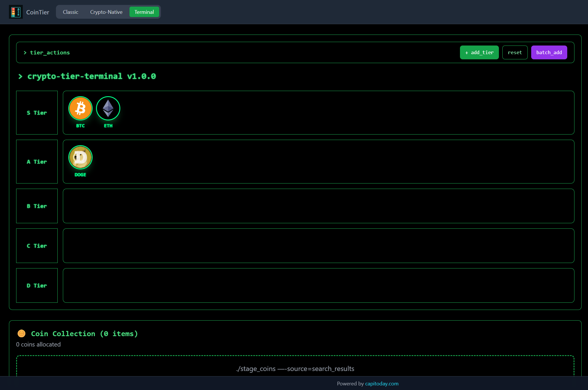Switch to the Classic view tab
This screenshot has width=588, height=390.
coord(70,12)
